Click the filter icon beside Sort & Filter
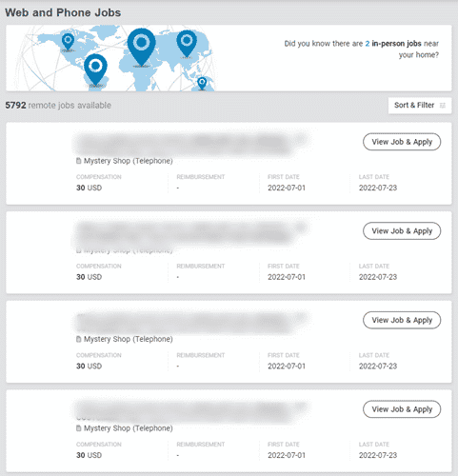458x476 pixels. click(443, 106)
